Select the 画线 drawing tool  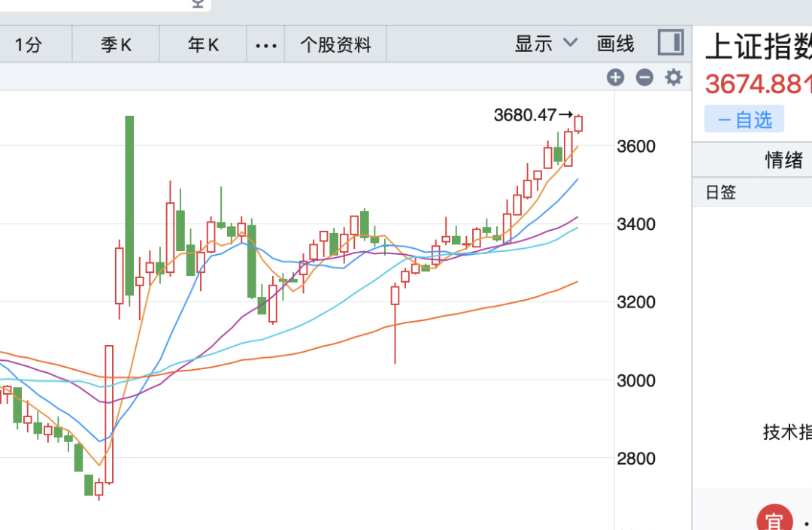point(615,44)
